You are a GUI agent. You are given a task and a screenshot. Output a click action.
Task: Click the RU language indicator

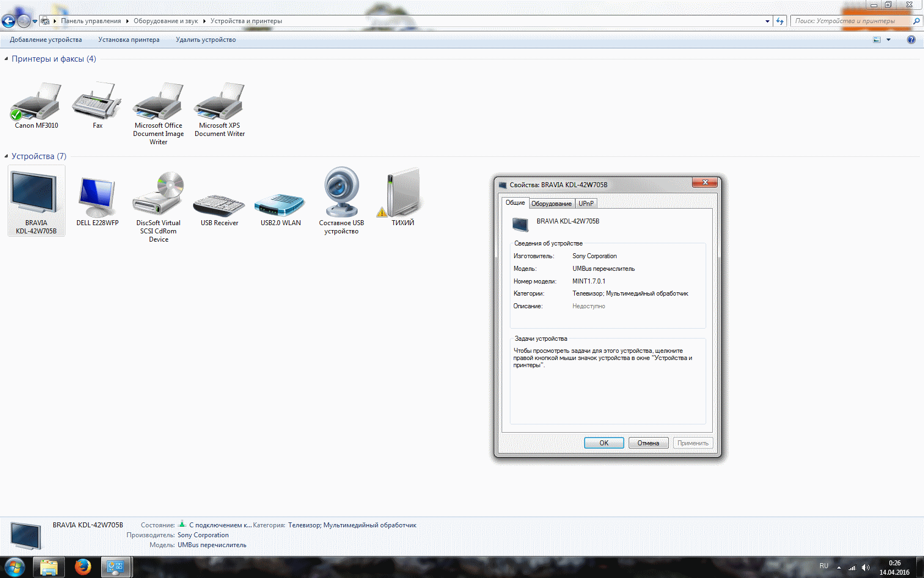click(x=824, y=566)
